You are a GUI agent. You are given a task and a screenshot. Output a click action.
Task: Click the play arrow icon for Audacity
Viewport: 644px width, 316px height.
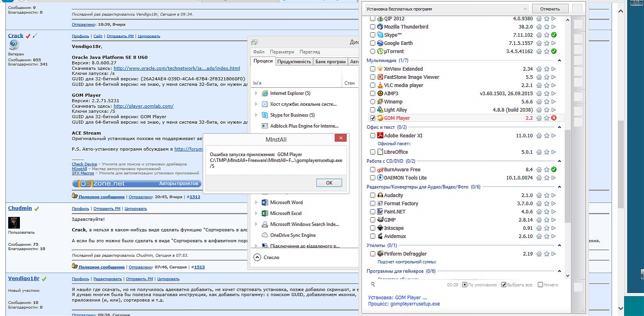point(554,195)
